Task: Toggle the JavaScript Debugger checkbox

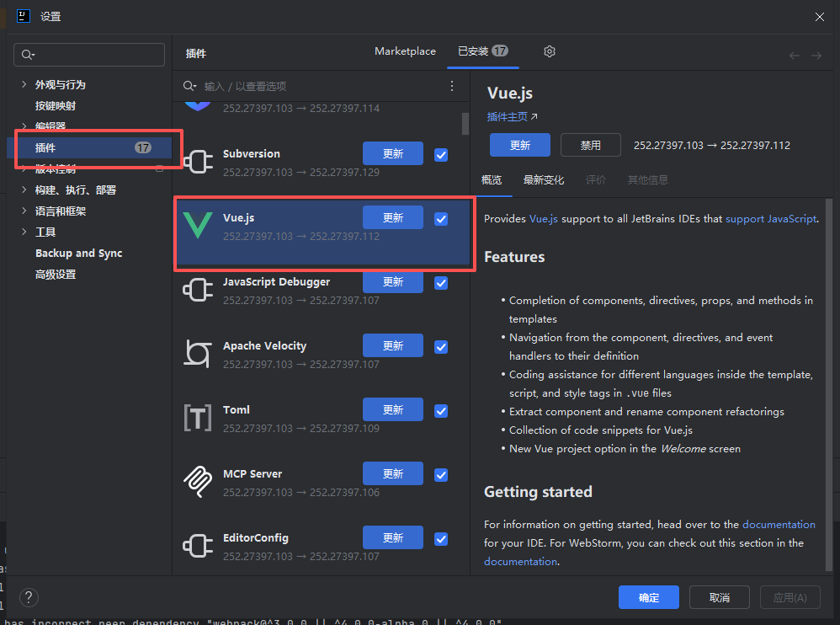Action: 441,283
